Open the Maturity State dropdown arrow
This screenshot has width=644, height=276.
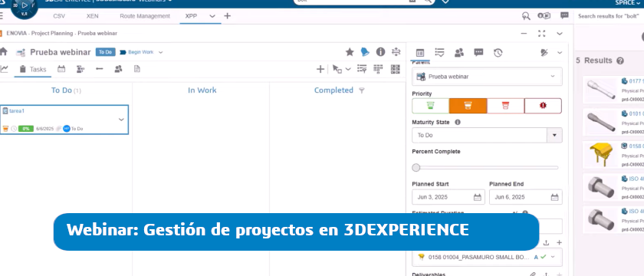click(x=554, y=135)
